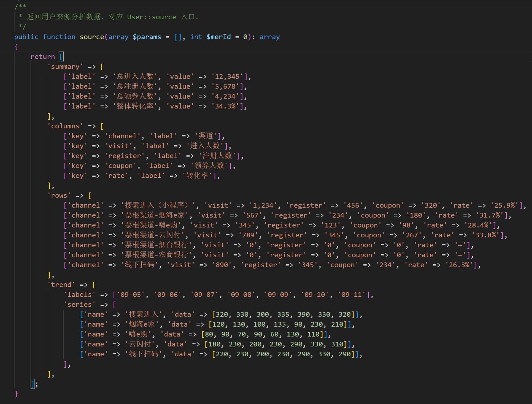
Task: Click the string '总进入人数'
Action: click(x=135, y=77)
